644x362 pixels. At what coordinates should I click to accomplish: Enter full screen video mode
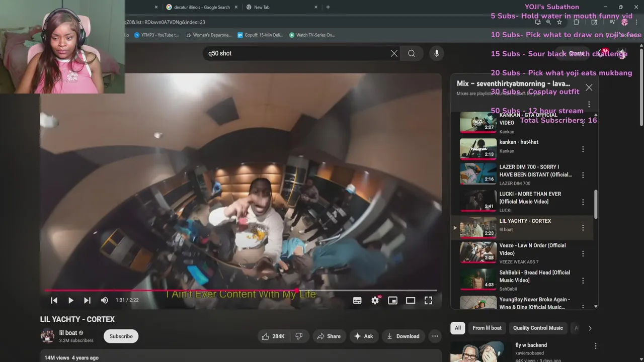(428, 300)
